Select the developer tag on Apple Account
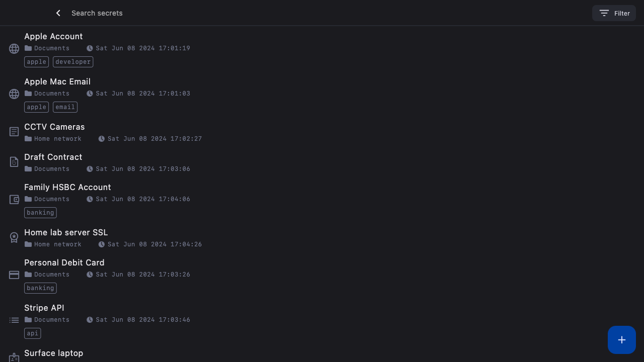The image size is (644, 362). coord(73,62)
